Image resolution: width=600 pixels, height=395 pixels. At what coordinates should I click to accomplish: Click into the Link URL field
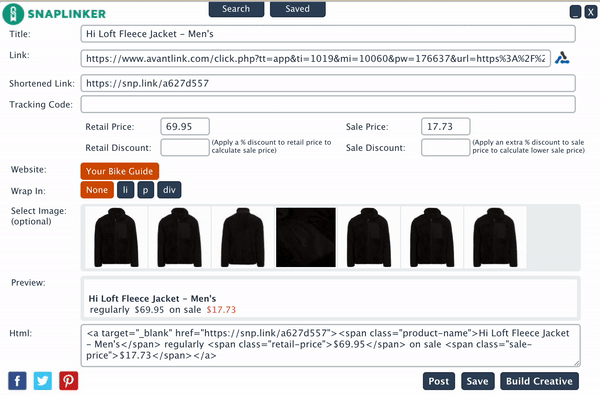pyautogui.click(x=316, y=59)
